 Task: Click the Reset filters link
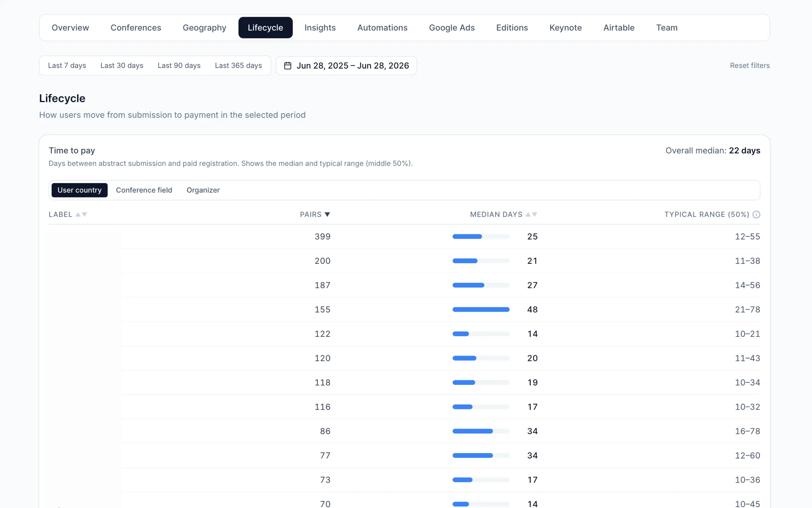click(750, 65)
